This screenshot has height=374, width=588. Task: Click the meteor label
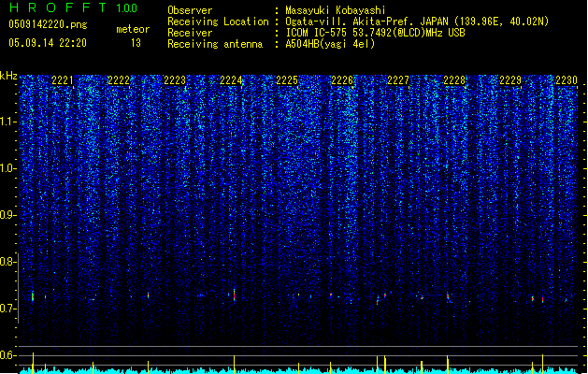point(133,29)
